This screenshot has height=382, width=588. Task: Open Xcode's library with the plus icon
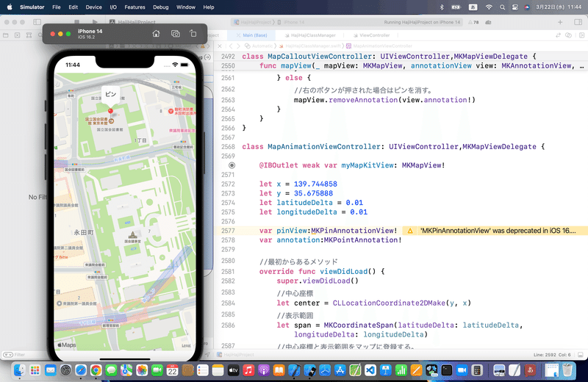(560, 22)
